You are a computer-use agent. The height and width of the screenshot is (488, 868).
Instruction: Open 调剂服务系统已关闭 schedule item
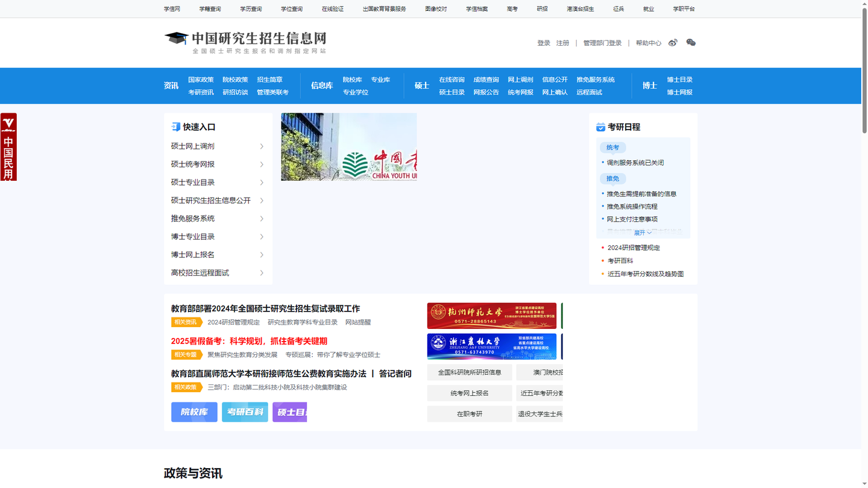635,163
